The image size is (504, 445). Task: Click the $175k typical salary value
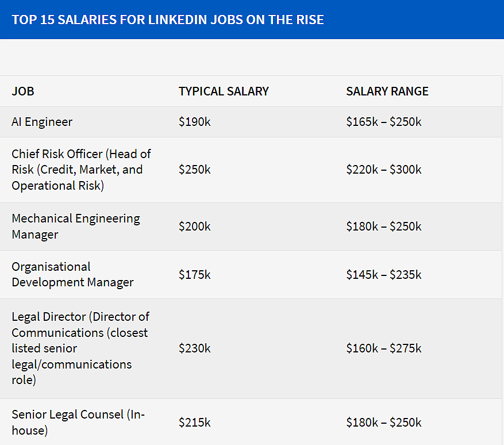coord(194,275)
